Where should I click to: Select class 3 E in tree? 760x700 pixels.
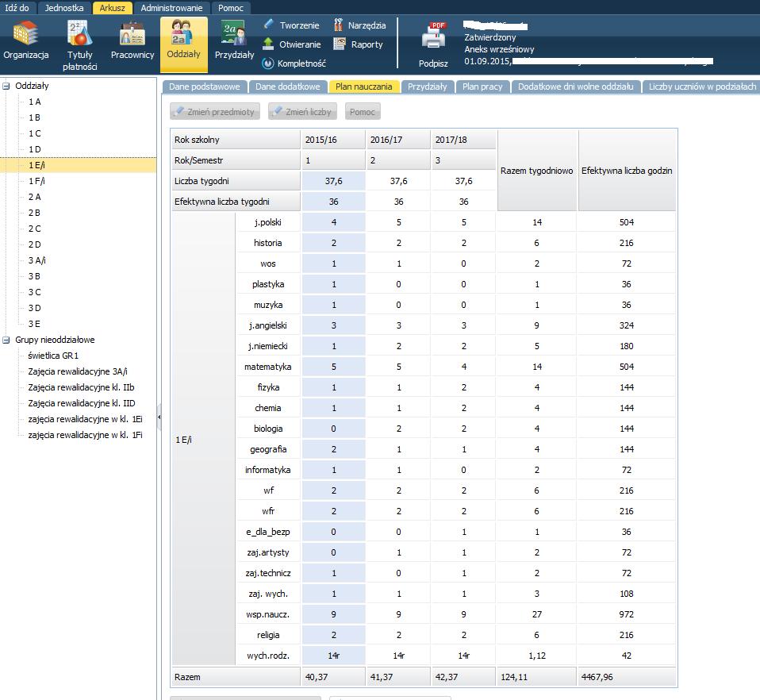34,324
